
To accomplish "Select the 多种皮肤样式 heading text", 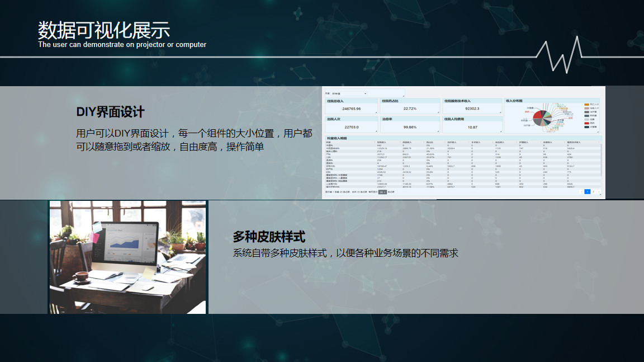I will pyautogui.click(x=269, y=237).
